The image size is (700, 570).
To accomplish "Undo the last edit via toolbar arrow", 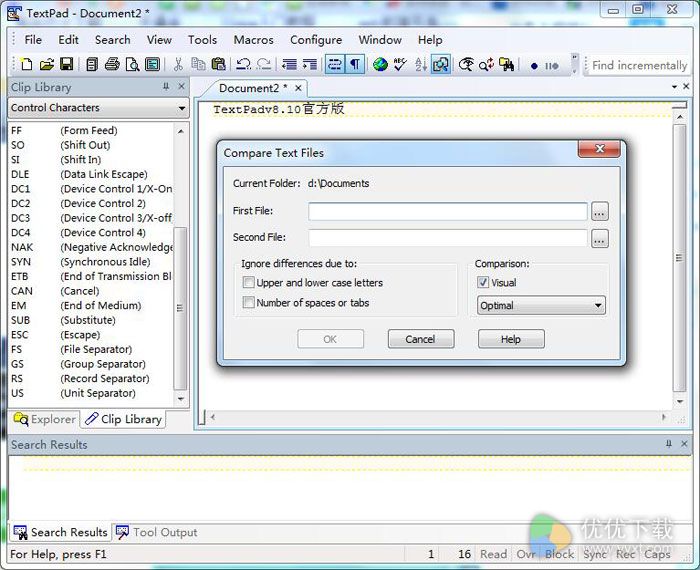I will point(243,65).
